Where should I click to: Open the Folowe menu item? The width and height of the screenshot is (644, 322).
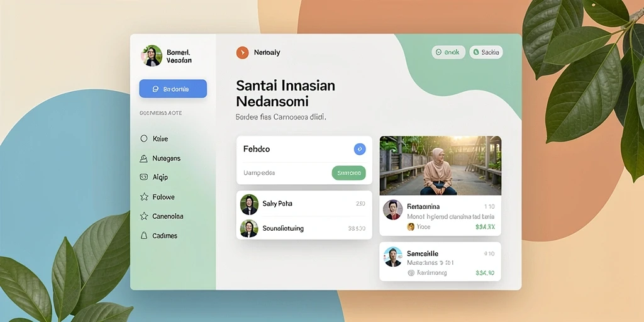pyautogui.click(x=164, y=197)
